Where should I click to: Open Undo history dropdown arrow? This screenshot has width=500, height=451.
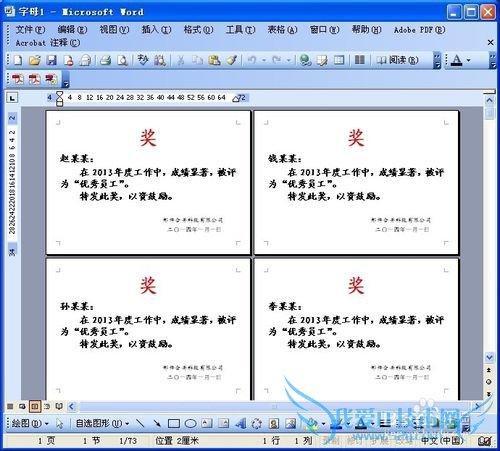point(264,60)
